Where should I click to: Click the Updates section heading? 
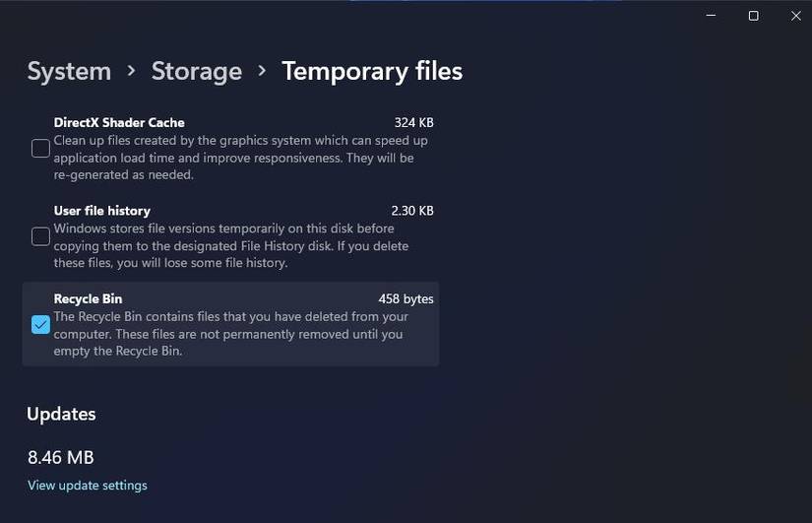(61, 414)
